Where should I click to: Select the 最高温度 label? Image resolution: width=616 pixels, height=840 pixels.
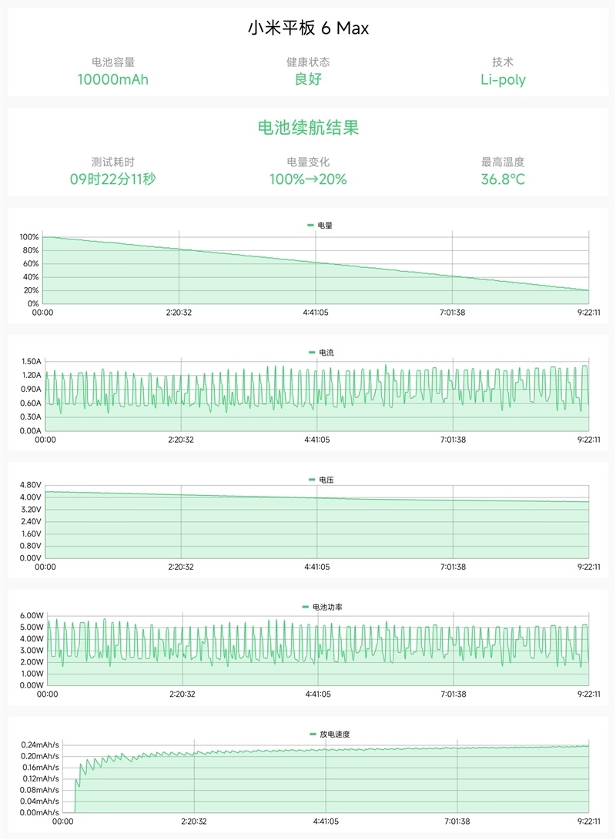pos(503,162)
